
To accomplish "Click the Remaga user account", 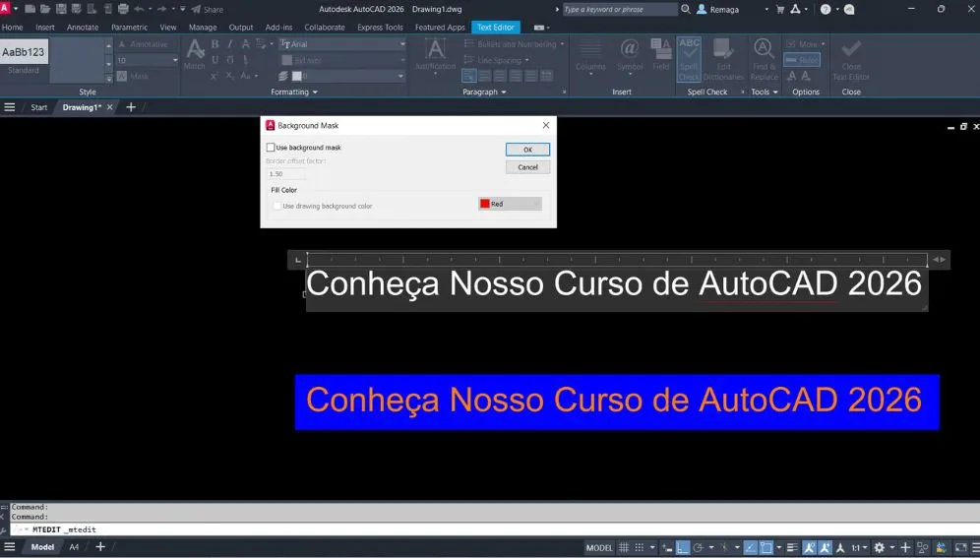I will (718, 10).
